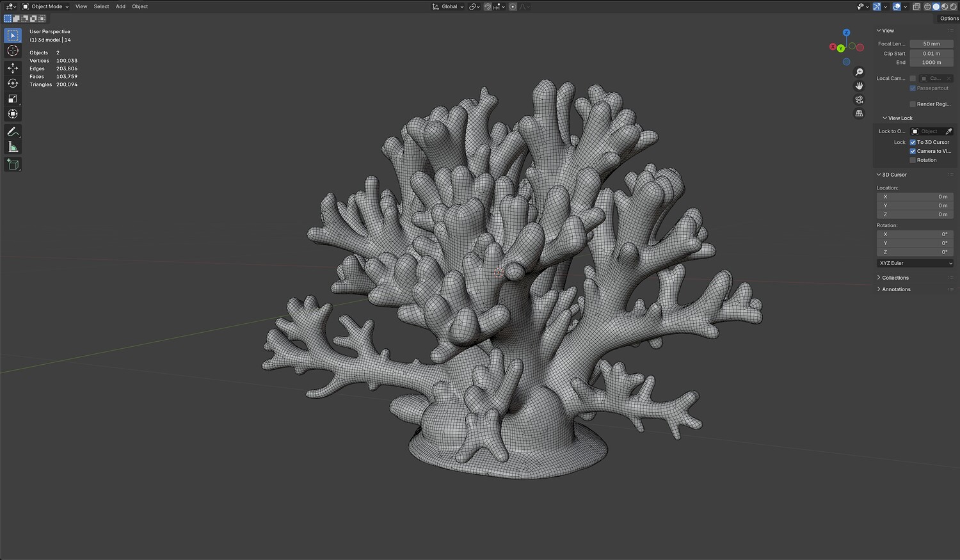Screen dimensions: 960x560
Task: Open the Object Mode dropdown
Action: pos(45,6)
